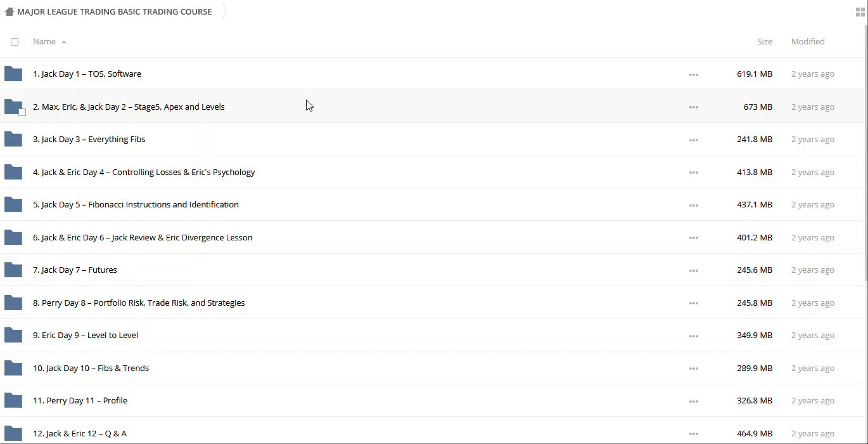Tick the select-all files checkbox
This screenshot has width=868, height=444.
click(x=15, y=42)
